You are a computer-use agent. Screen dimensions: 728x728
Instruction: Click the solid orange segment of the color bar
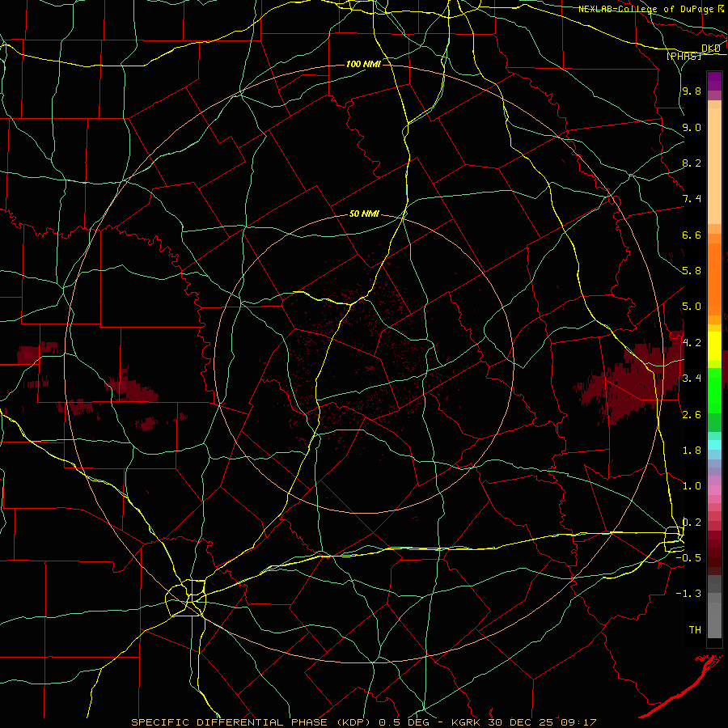pos(714,279)
